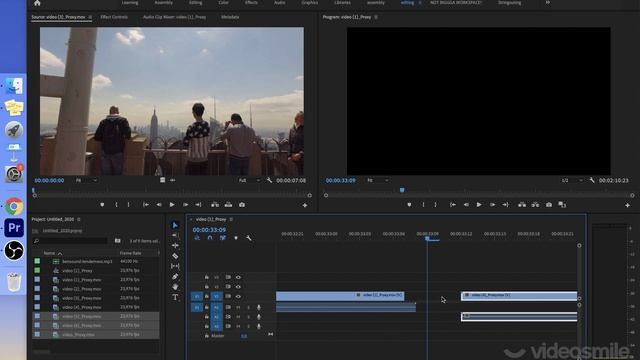Select the Razor tool in the tools panel
The width and height of the screenshot is (640, 360).
pos(175,256)
